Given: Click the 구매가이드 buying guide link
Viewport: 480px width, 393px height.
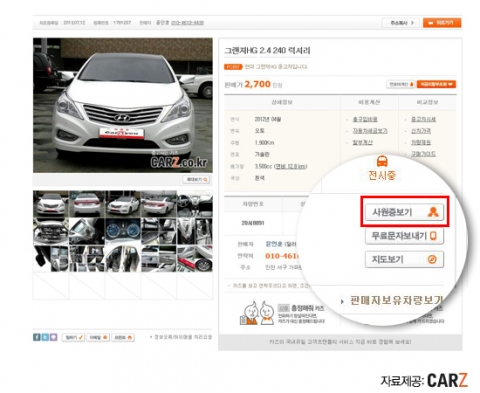Looking at the screenshot, I should (x=423, y=154).
